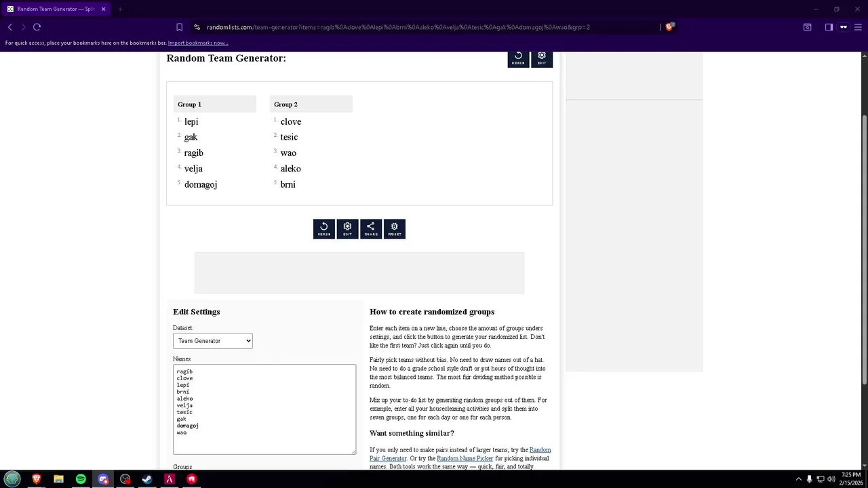
Task: Click Want something similar heading
Action: tap(412, 433)
